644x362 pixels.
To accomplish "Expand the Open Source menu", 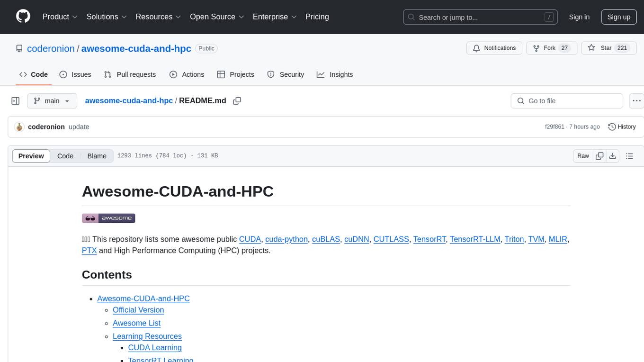I will coord(217,17).
